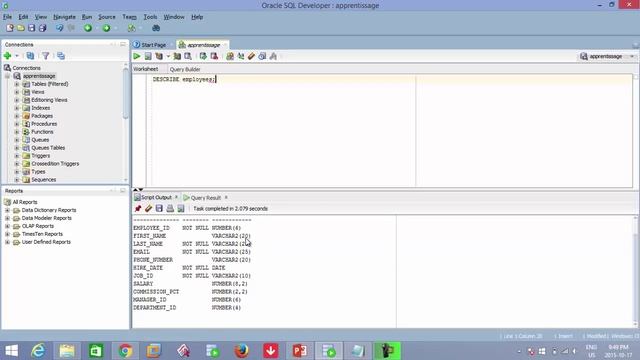Screen dimensions: 640x360
Task: Collapse the apprentissage connection node
Action: [x=7, y=76]
